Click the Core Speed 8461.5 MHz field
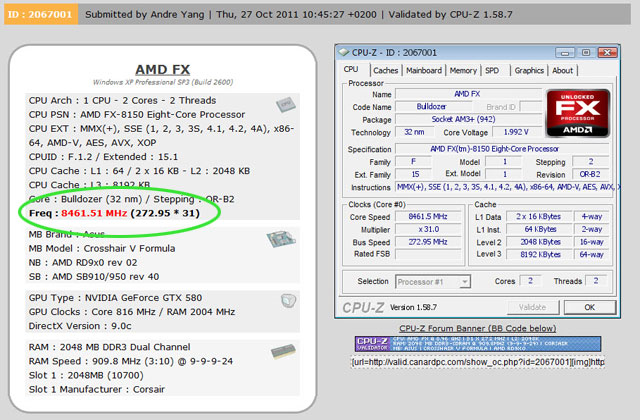The image size is (640, 420). (428, 217)
